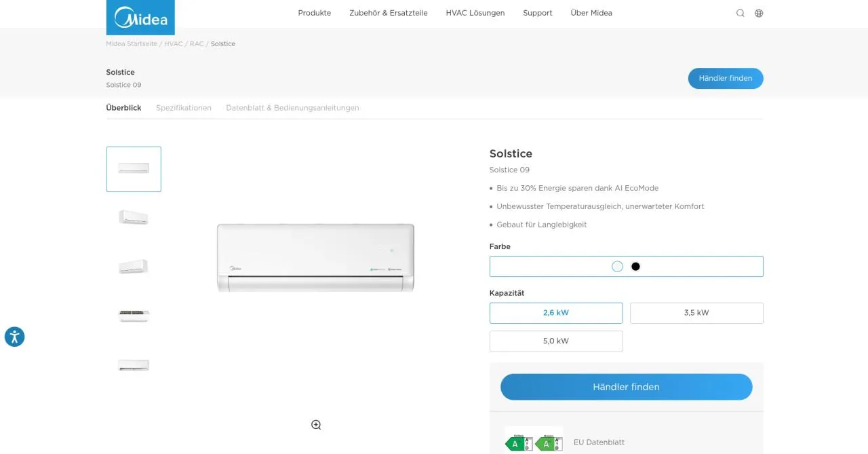
Task: Choose the 5,0 kW capacity option
Action: coord(556,341)
